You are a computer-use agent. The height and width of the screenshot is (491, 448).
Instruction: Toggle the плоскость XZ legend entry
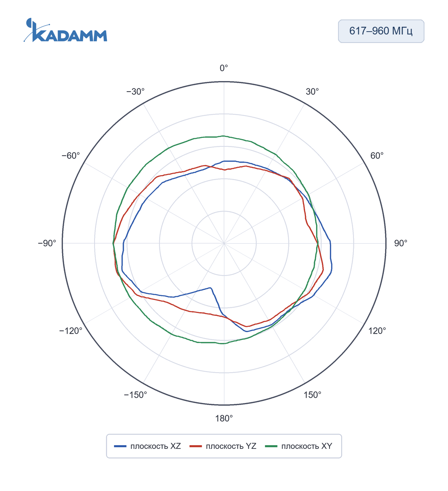148,446
